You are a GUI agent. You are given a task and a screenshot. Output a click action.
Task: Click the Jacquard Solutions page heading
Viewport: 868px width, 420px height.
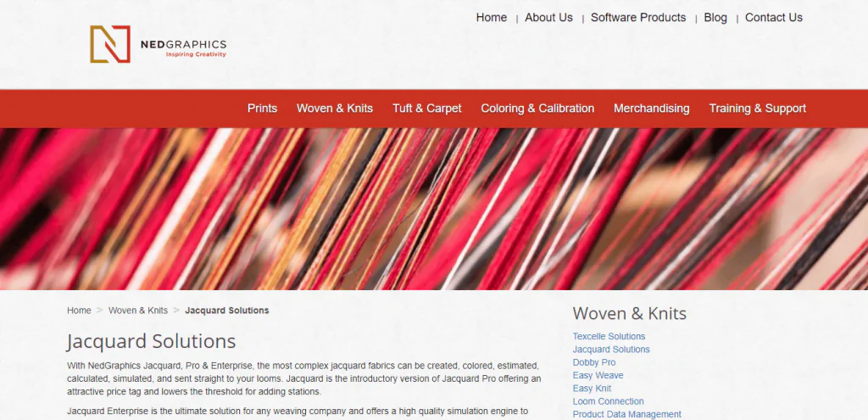click(x=151, y=341)
